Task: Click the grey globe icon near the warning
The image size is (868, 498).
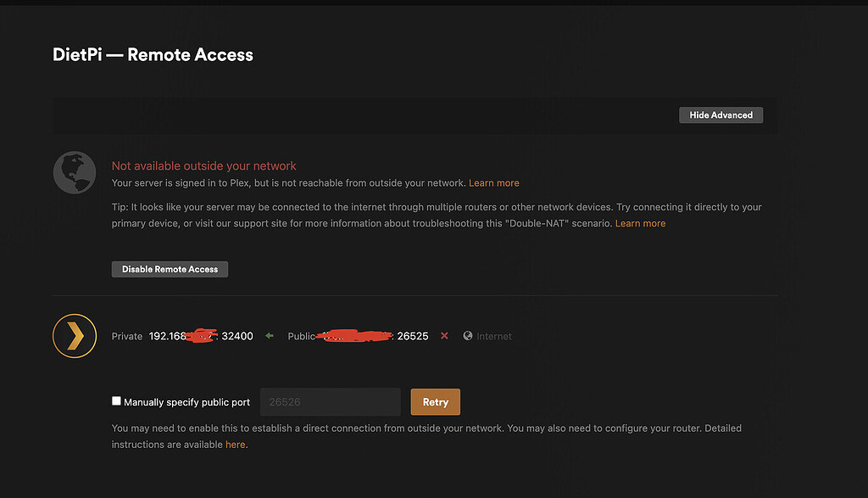Action: (74, 172)
